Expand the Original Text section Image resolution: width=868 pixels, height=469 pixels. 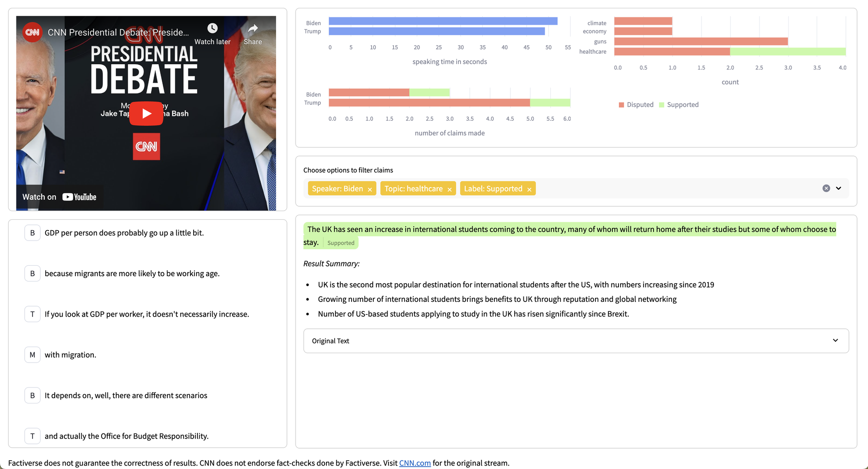575,341
